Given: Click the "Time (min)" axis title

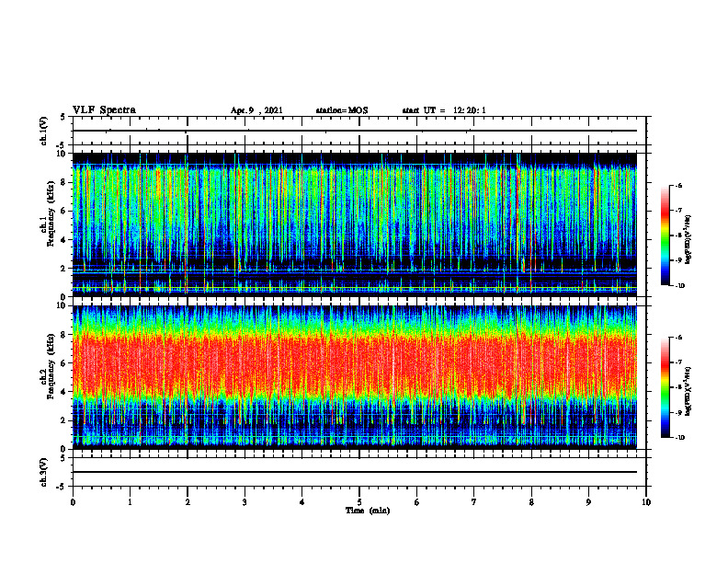Looking at the screenshot, I should [368, 511].
